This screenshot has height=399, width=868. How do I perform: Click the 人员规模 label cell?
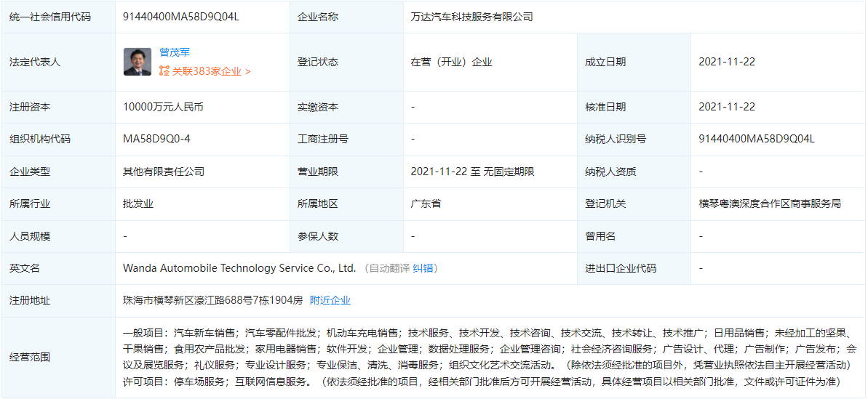[58, 236]
